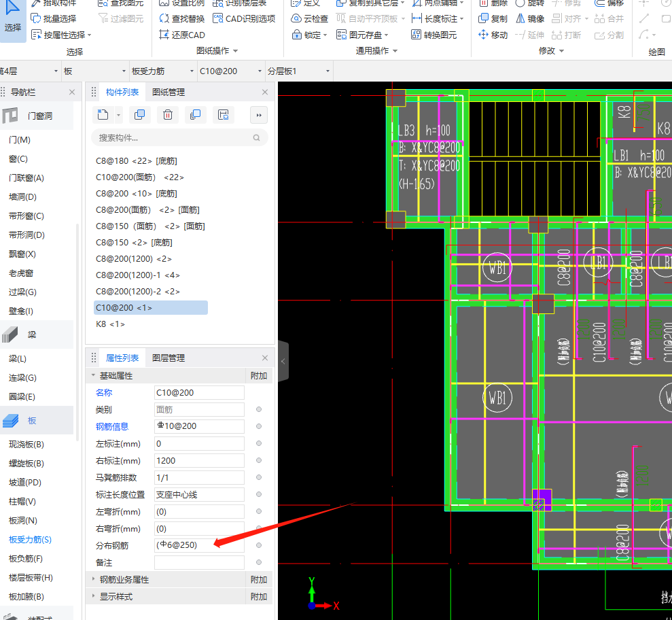Select component C8@180 <22> [底筋]
Screen dimensions: 672x620
coord(137,161)
